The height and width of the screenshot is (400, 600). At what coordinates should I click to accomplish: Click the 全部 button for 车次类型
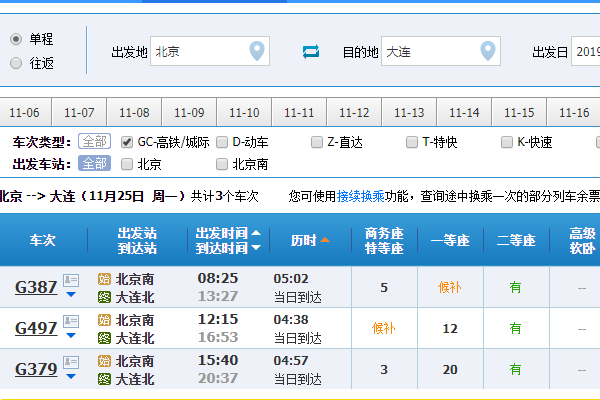(95, 141)
